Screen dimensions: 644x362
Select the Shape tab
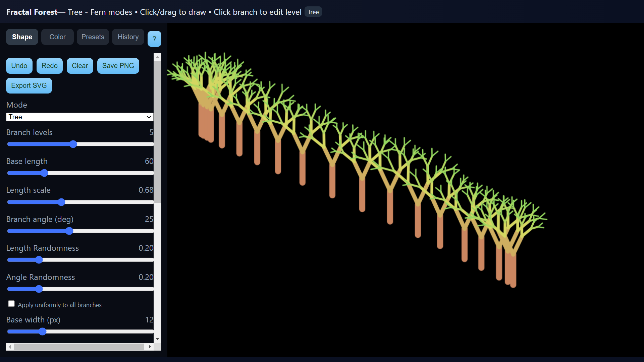click(22, 37)
